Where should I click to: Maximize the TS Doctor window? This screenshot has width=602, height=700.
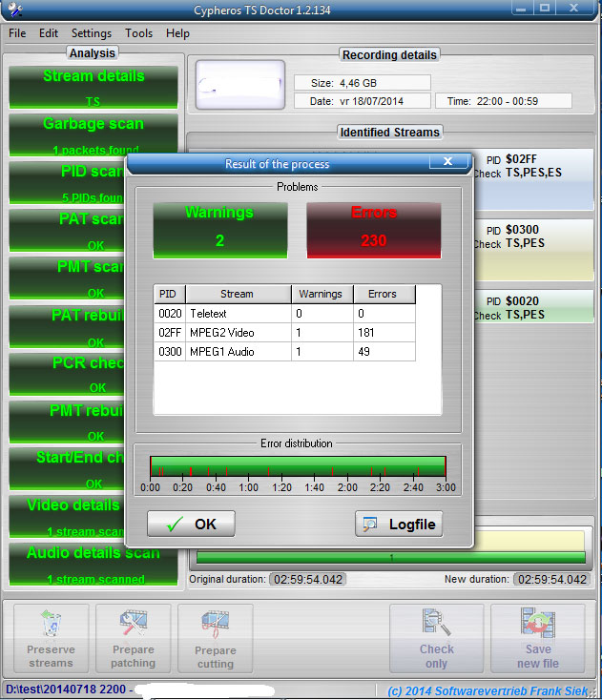545,8
